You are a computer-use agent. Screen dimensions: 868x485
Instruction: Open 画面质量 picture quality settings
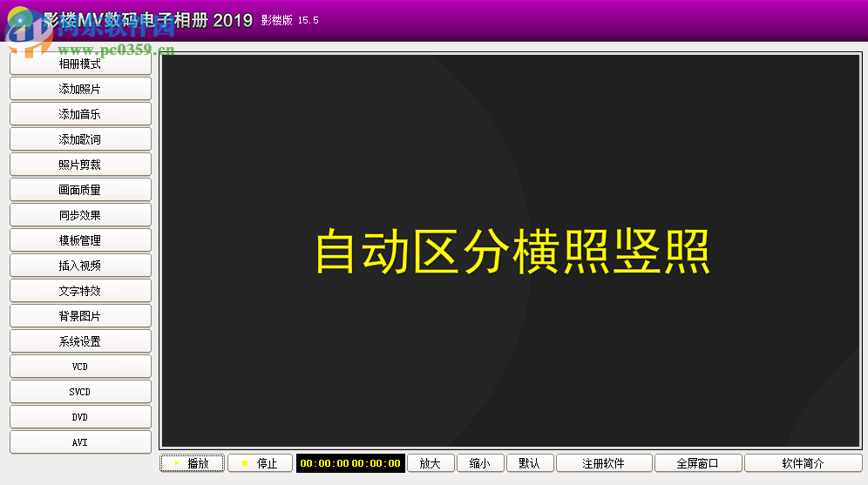click(x=80, y=190)
